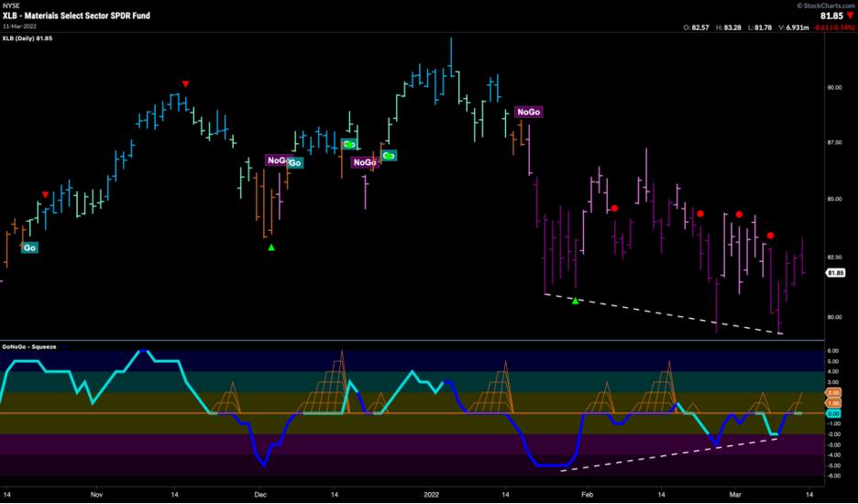Click the red down arrow beside the 81.85 price
This screenshot has width=858, height=504.
coord(849,16)
